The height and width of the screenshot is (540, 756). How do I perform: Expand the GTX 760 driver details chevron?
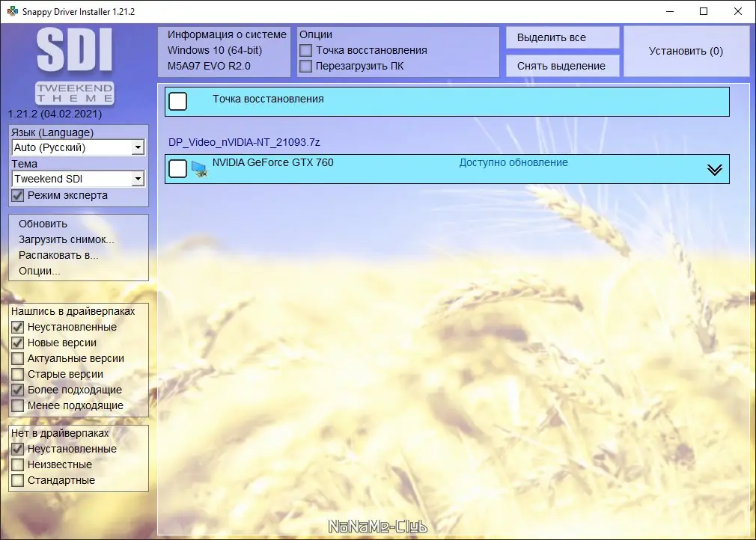pos(713,169)
